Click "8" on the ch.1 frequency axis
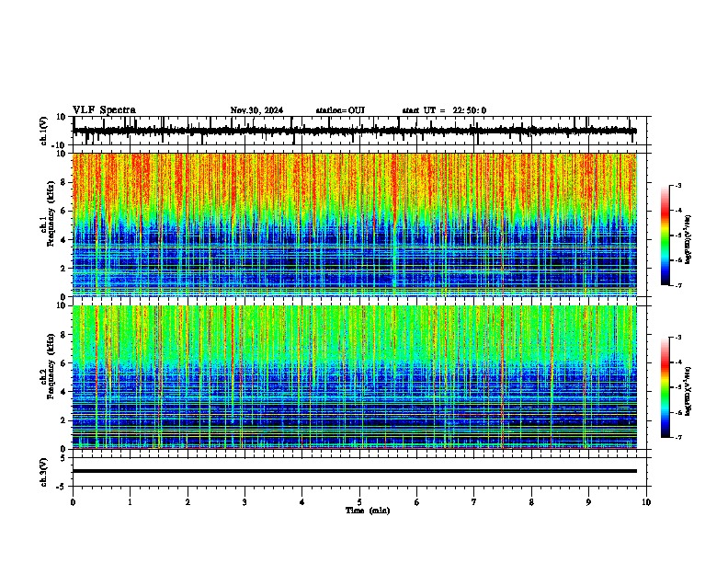The width and height of the screenshot is (728, 563). tap(64, 182)
